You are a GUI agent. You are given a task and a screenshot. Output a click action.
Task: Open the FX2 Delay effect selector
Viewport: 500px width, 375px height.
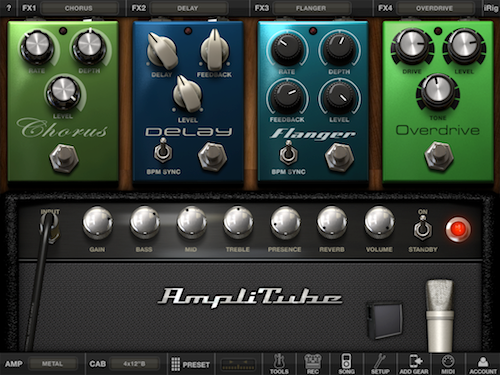(188, 8)
